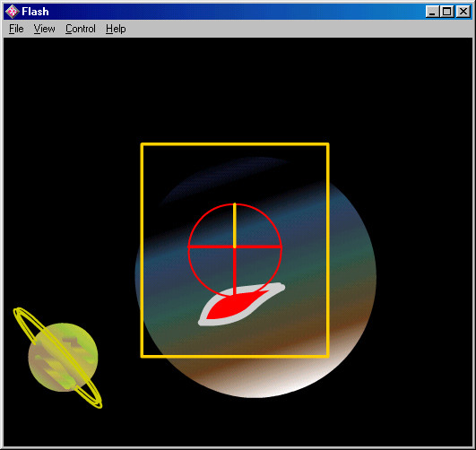Open the Control menu
This screenshot has width=476, height=450.
click(x=81, y=29)
